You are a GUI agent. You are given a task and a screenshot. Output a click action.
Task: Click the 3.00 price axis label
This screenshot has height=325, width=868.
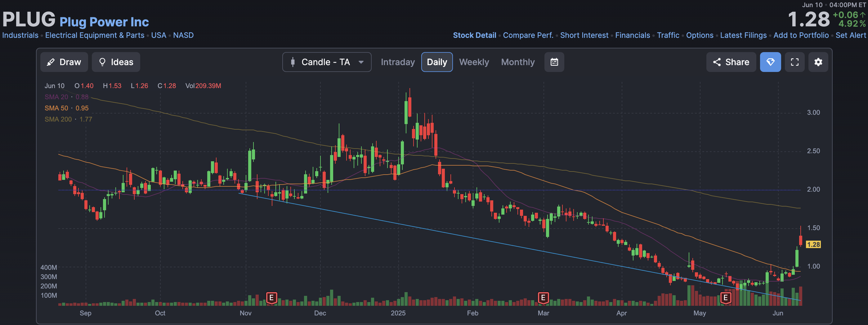tap(813, 113)
